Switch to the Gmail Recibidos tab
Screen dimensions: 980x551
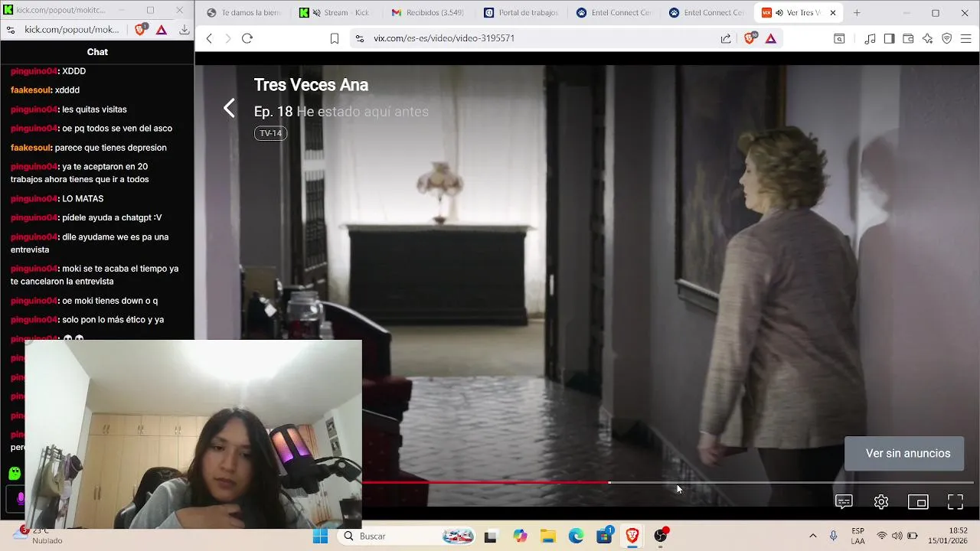tap(429, 12)
